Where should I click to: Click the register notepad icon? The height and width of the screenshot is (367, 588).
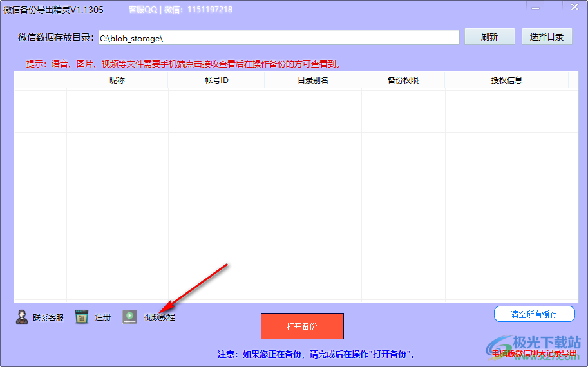pos(82,317)
